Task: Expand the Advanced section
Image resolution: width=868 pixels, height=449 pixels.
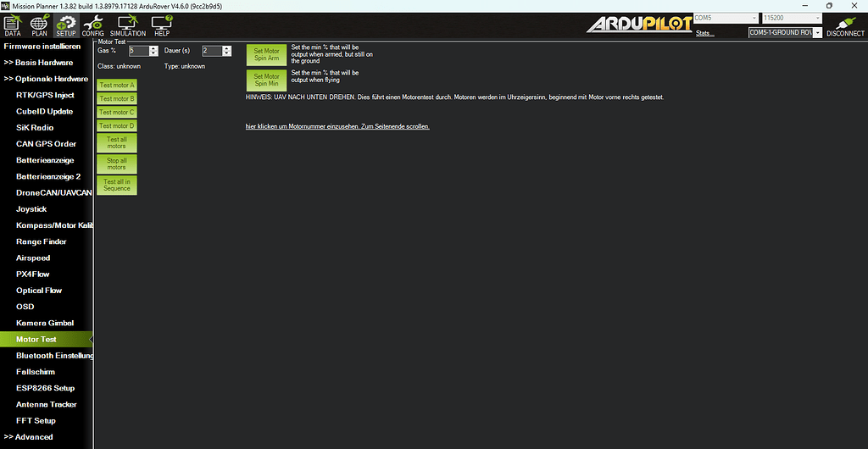Action: coord(29,437)
